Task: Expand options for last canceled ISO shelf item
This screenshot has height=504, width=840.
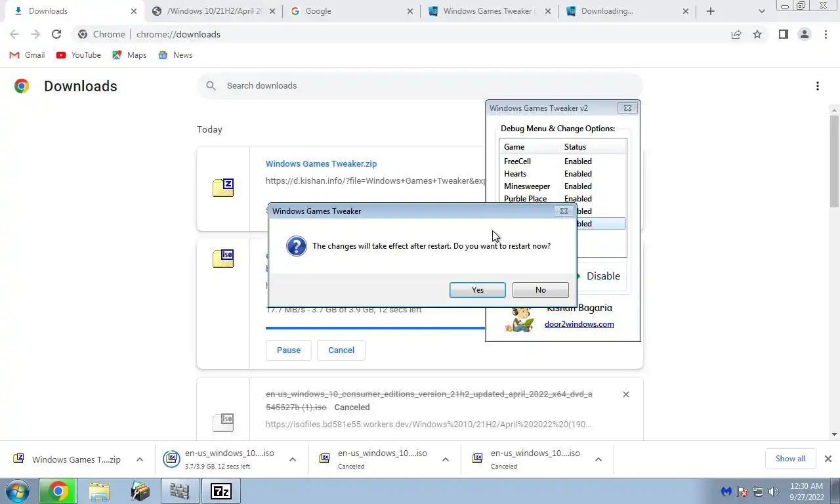Action: (598, 459)
